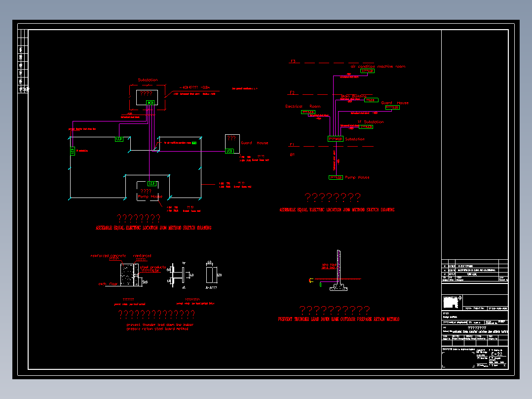Select the E-22 drawing number in title block

point(496,354)
